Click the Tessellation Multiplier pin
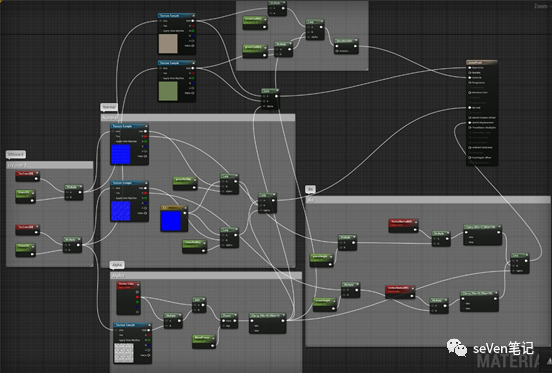This screenshot has height=373, width=552. (x=470, y=127)
